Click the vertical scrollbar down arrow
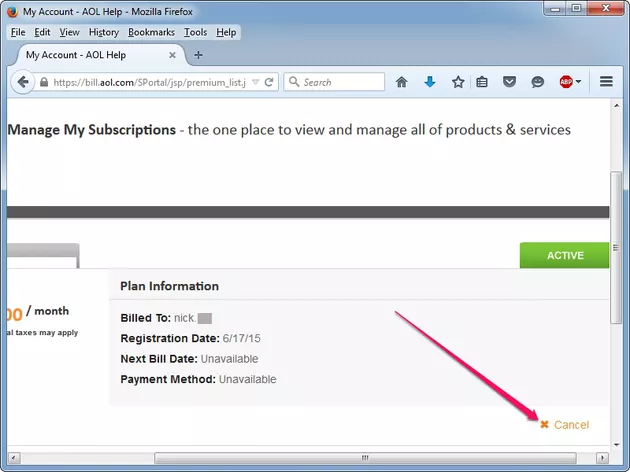 tap(616, 445)
